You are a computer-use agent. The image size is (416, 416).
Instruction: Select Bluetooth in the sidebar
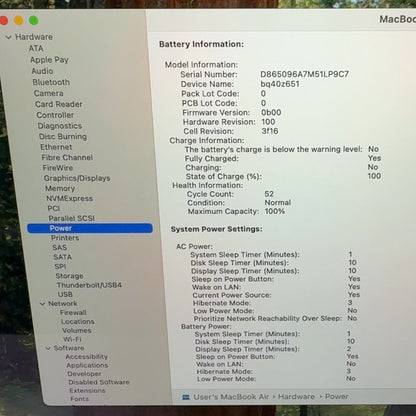[51, 82]
